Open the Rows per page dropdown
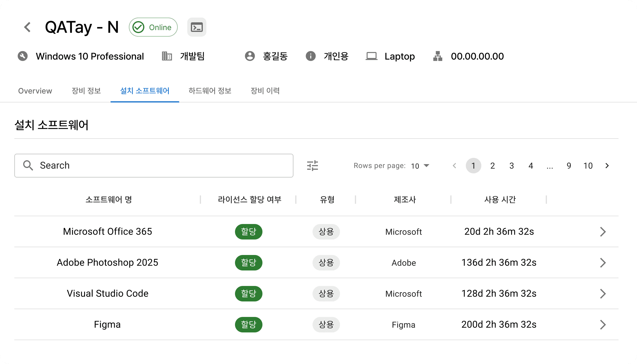Image resolution: width=637 pixels, height=364 pixels. 420,166
